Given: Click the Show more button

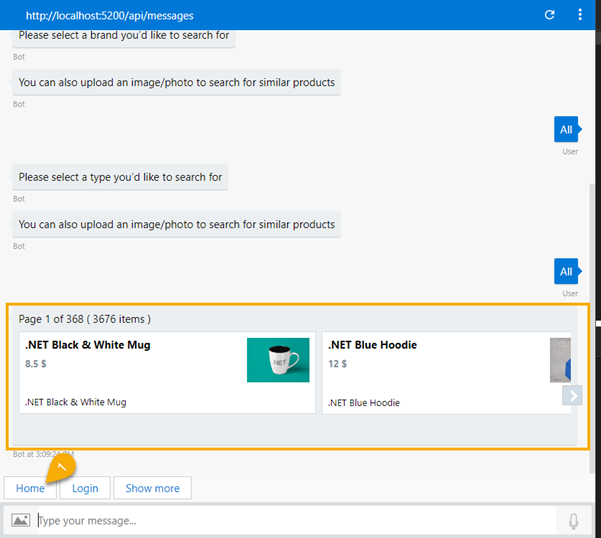Looking at the screenshot, I should pyautogui.click(x=153, y=488).
